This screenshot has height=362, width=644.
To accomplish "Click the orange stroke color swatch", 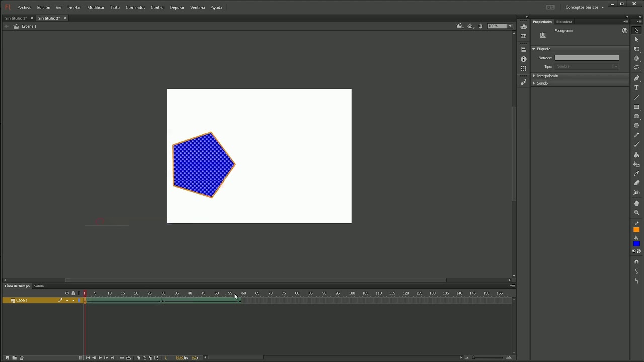I will (636, 230).
